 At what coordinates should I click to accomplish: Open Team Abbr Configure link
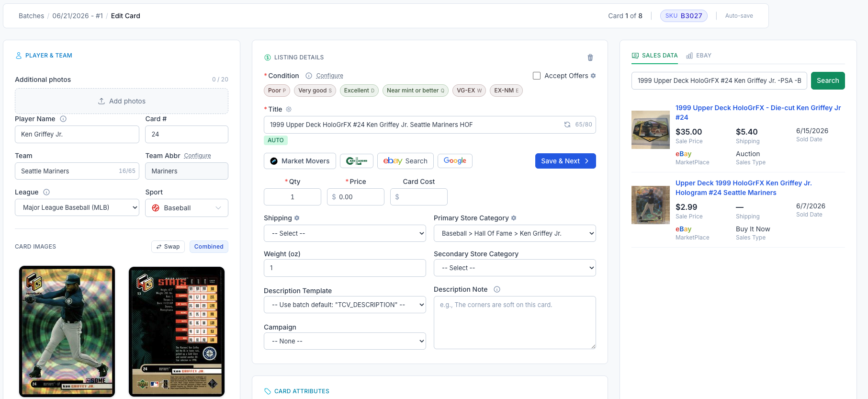point(197,156)
